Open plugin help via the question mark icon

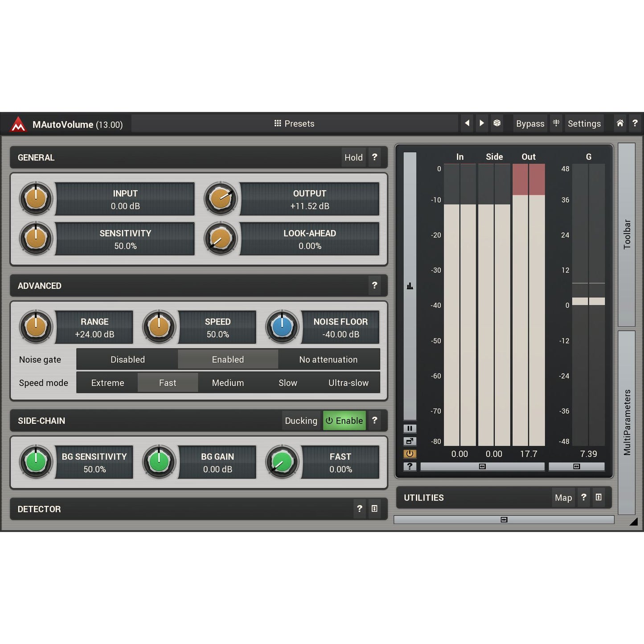click(x=635, y=123)
